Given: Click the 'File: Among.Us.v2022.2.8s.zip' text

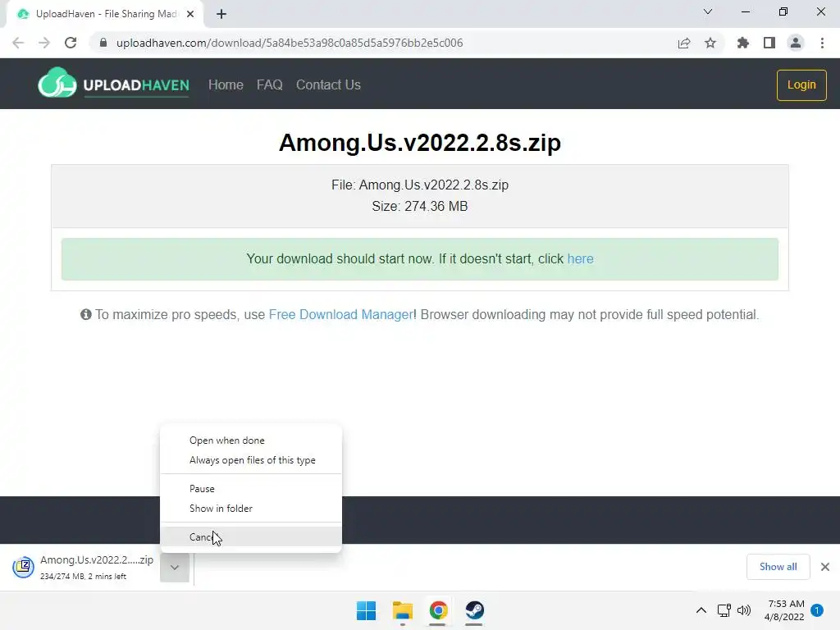Looking at the screenshot, I should pos(420,185).
